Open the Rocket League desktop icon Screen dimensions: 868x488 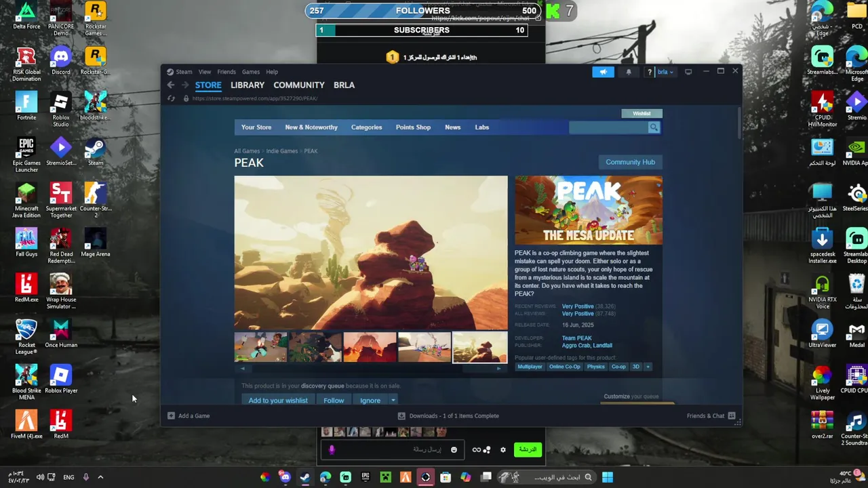pos(26,337)
